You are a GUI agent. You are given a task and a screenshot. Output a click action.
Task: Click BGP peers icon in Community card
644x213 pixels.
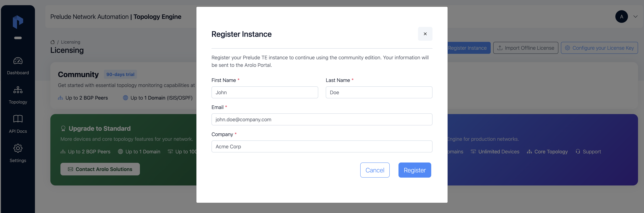[60, 98]
